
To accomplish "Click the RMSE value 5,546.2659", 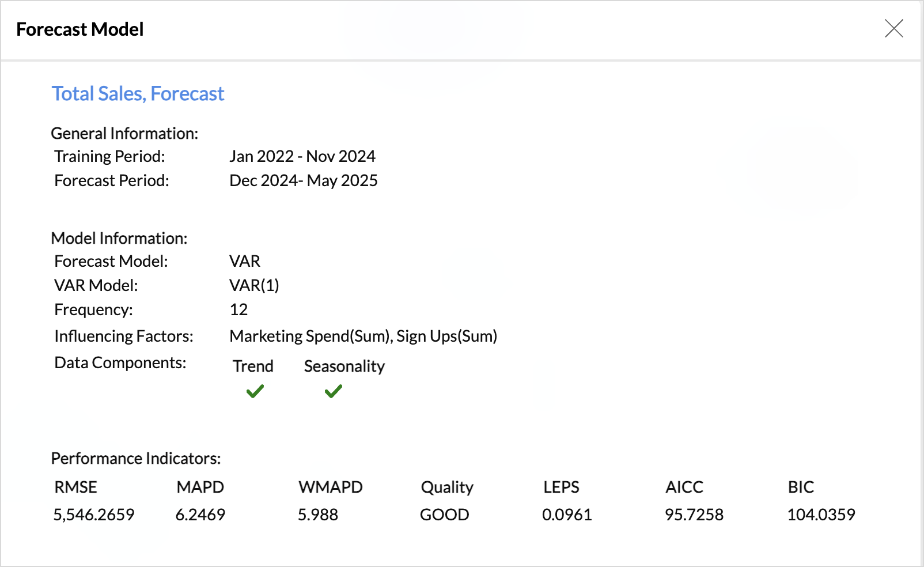I will tap(94, 514).
